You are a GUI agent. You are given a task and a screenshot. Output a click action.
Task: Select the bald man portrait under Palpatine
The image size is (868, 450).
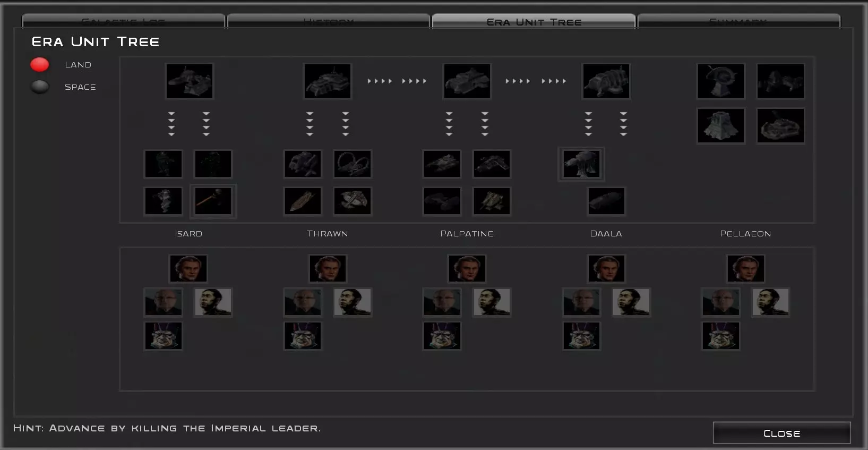coord(442,302)
